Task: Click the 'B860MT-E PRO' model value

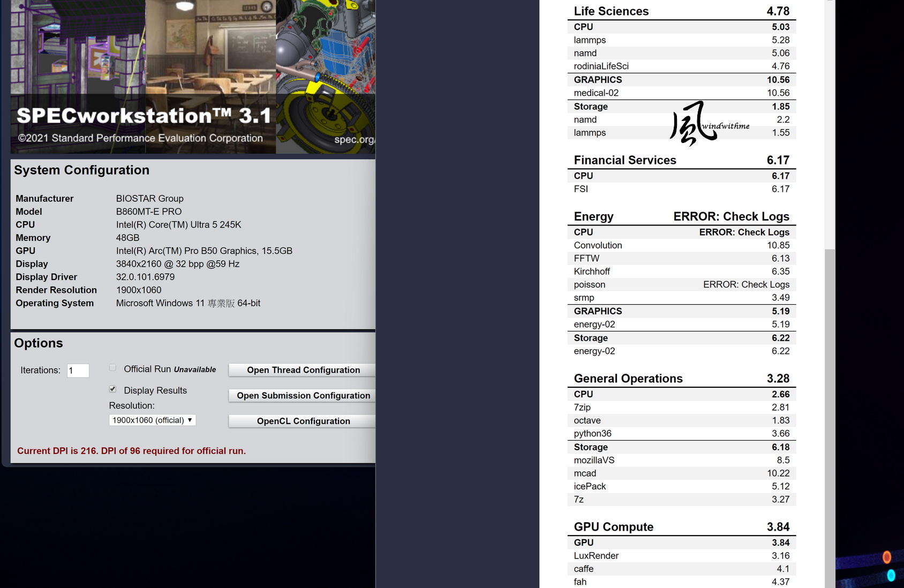Action: (x=149, y=212)
